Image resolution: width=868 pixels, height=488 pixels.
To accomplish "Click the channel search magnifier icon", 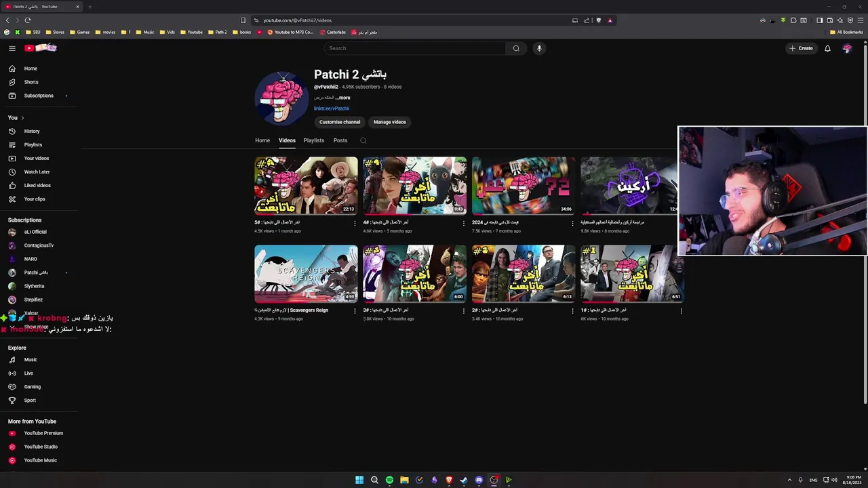I will (x=363, y=141).
